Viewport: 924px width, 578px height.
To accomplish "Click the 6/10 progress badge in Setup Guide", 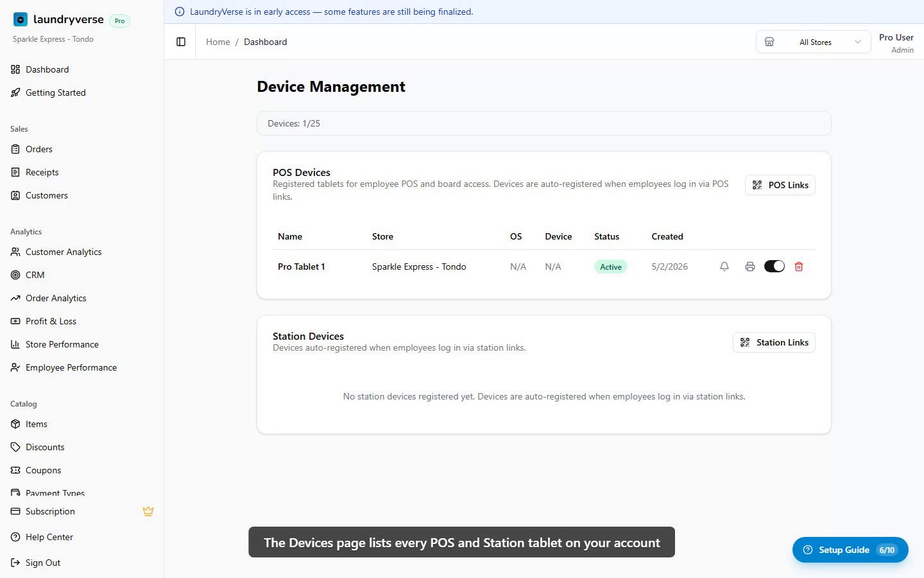I will (x=887, y=550).
